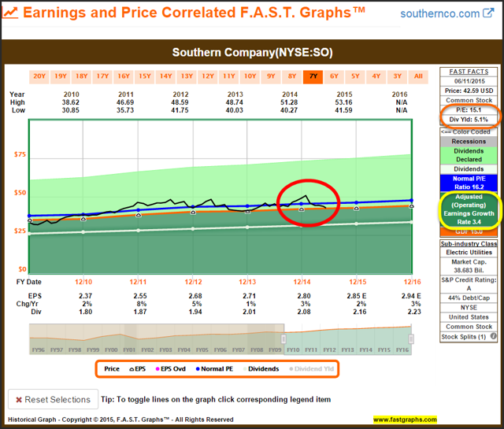The width and height of the screenshot is (504, 429).
Task: Switch to the 13Y time range
Action: [x=187, y=76]
